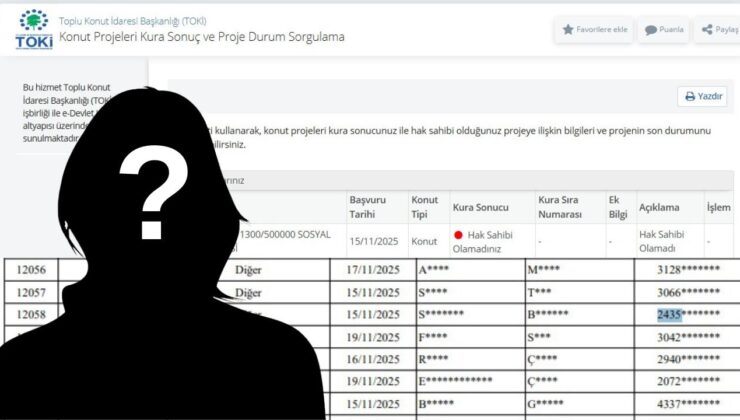740x420 pixels.
Task: Click the Kura Sonucu column header
Action: tap(480, 207)
